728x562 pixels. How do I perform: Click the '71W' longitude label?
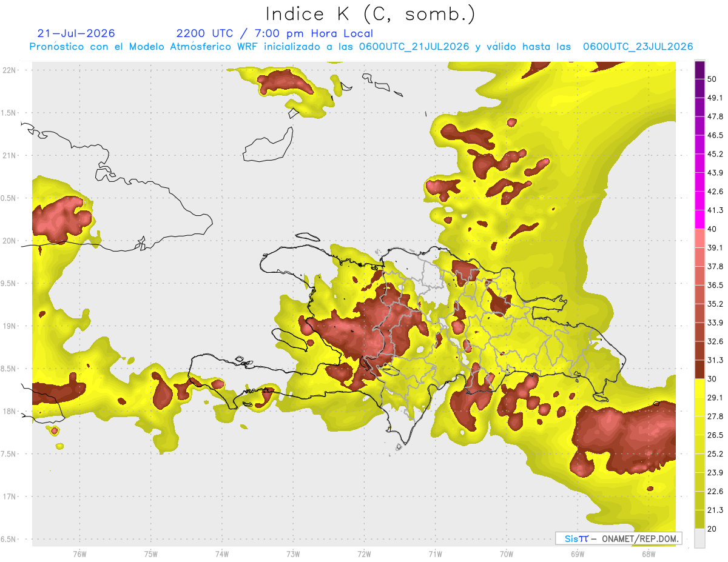click(435, 554)
